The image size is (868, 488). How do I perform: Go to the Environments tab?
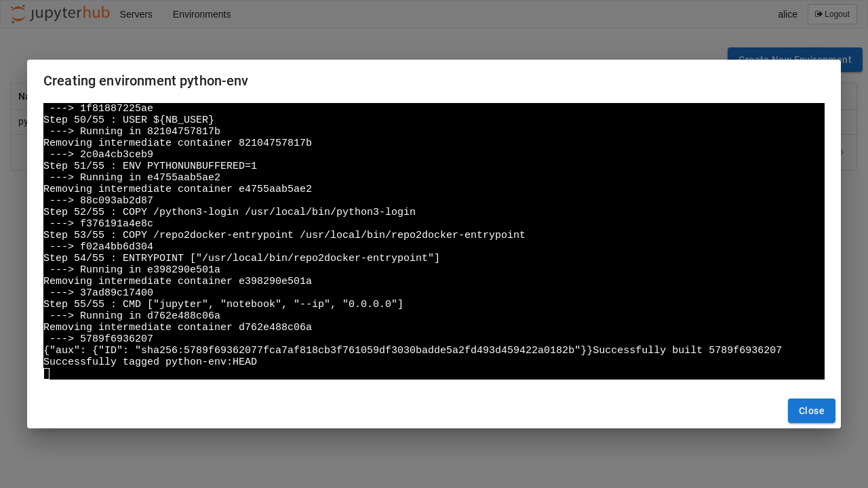point(201,14)
